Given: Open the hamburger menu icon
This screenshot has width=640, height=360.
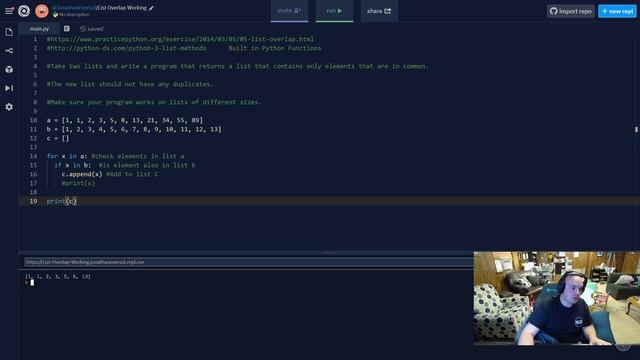Looking at the screenshot, I should [9, 11].
